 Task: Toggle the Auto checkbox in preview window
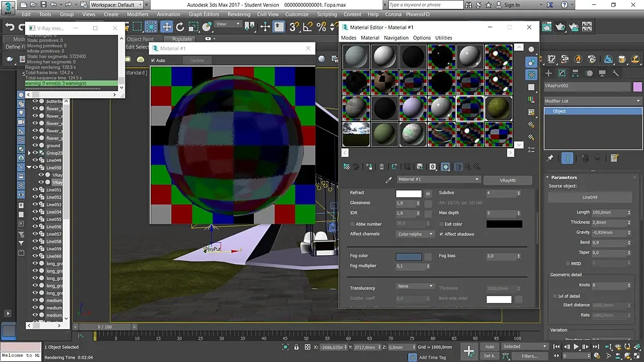153,61
